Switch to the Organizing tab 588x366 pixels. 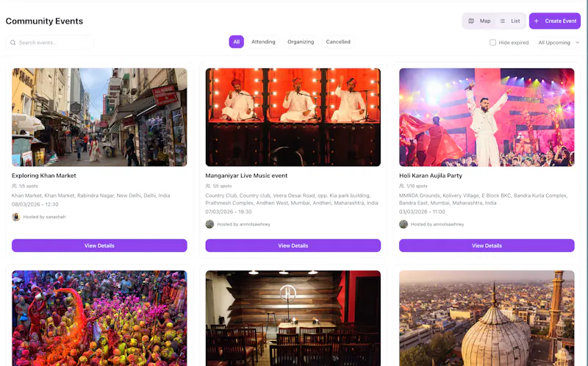pos(301,42)
